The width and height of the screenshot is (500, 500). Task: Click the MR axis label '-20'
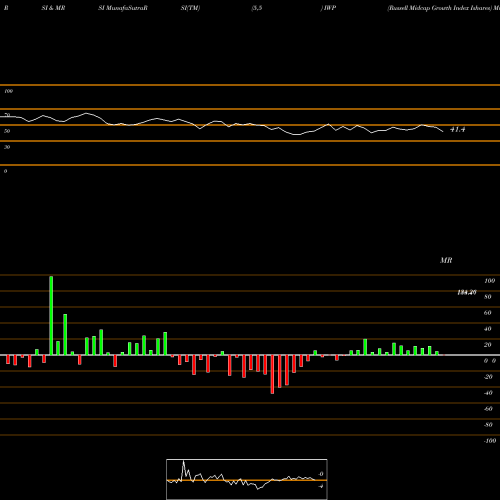click(x=488, y=377)
